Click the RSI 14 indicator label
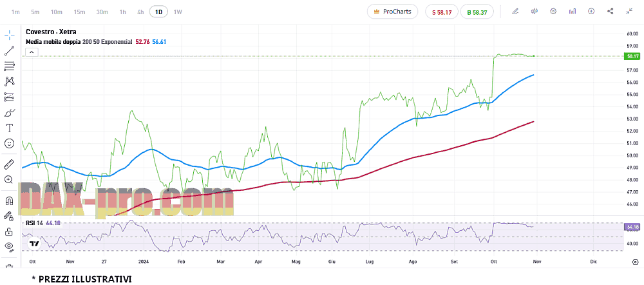644x285 pixels. pyautogui.click(x=35, y=223)
